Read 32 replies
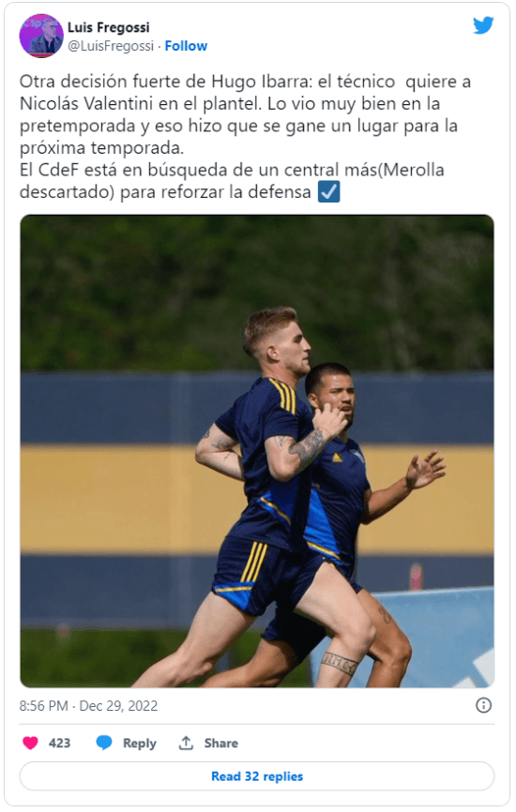The height and width of the screenshot is (812, 516). 257,776
